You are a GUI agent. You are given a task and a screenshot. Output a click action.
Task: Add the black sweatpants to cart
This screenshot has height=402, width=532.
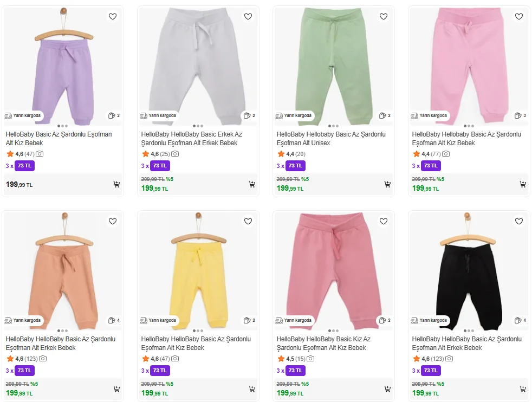523,389
